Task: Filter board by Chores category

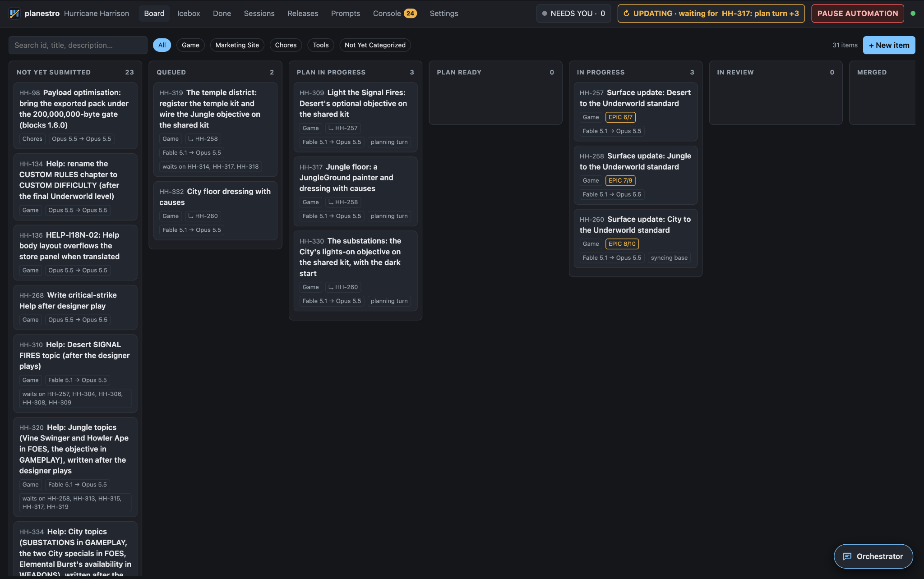Action: 286,45
